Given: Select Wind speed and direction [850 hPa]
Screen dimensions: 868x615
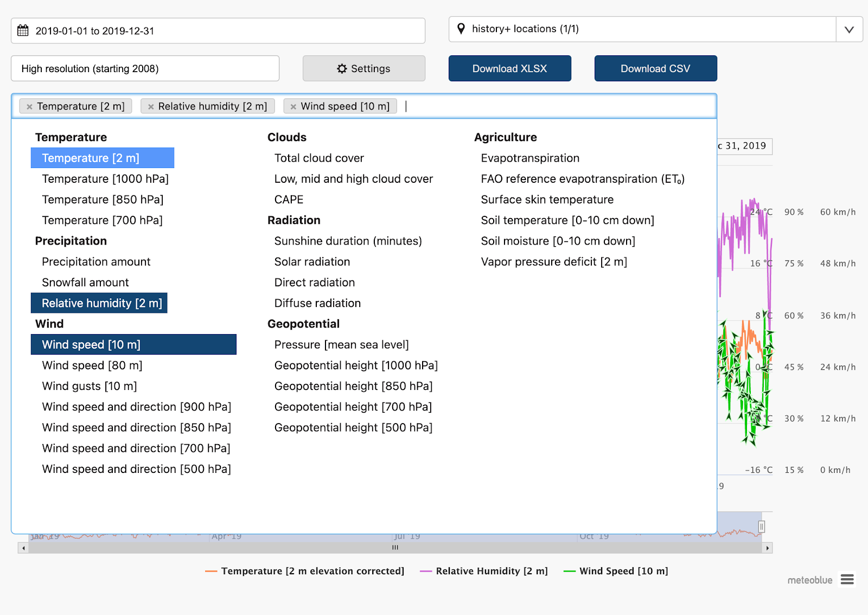Looking at the screenshot, I should pos(137,427).
